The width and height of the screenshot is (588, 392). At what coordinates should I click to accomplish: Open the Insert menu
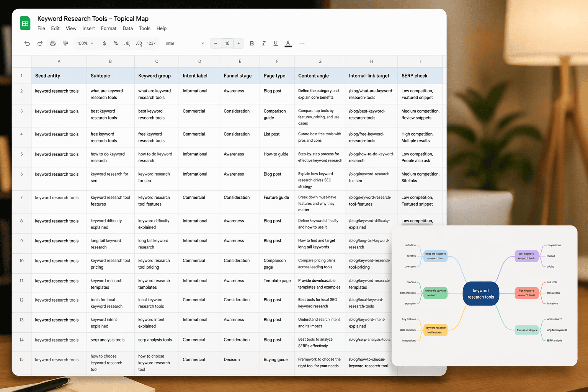coord(88,28)
